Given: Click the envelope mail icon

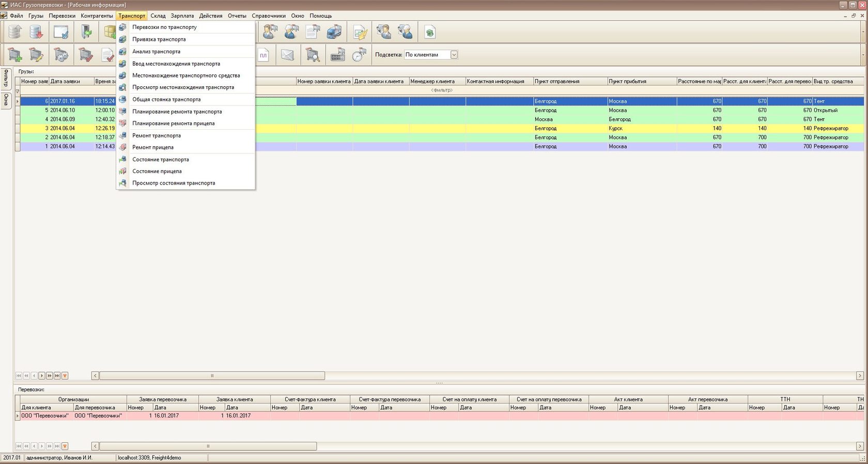Looking at the screenshot, I should coord(287,55).
